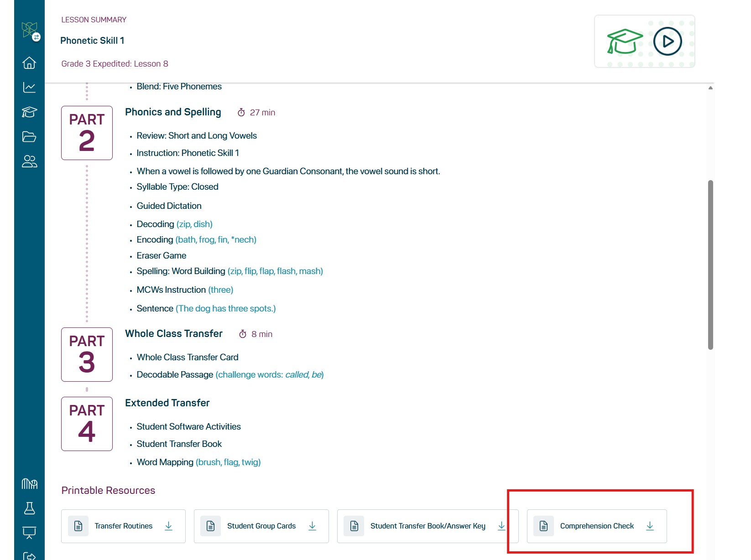
Task: Open the presentation board sidebar icon
Action: [x=29, y=532]
